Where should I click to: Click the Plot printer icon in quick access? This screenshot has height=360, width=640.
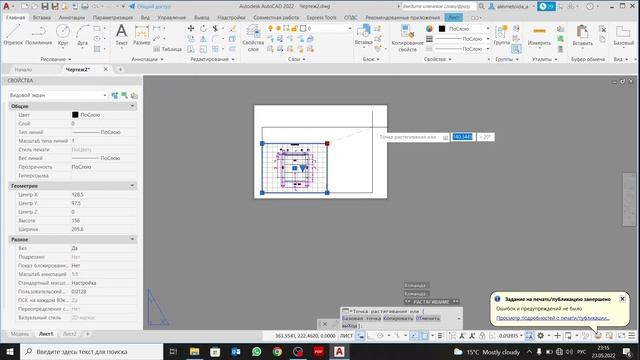[84, 7]
